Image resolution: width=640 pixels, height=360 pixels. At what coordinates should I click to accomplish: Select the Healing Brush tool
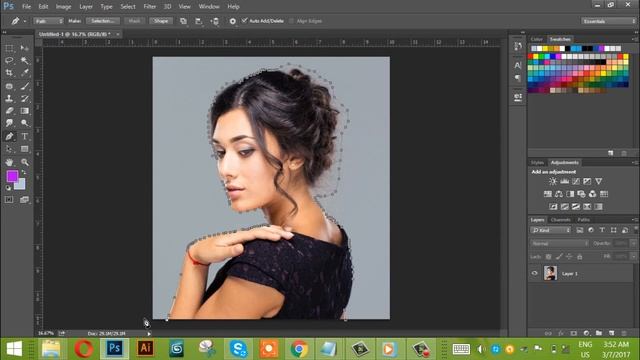click(9, 86)
